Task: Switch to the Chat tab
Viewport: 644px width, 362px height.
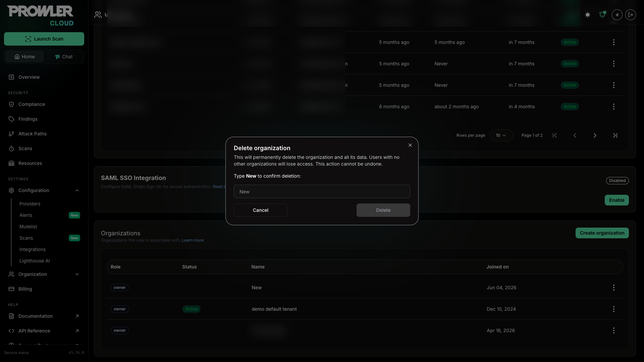Action: tap(63, 57)
